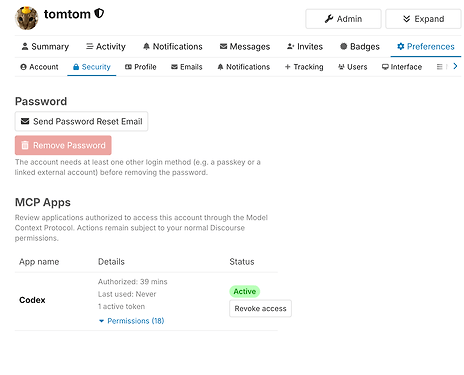Select the Security sub-tab
The image size is (464, 375).
pos(92,67)
